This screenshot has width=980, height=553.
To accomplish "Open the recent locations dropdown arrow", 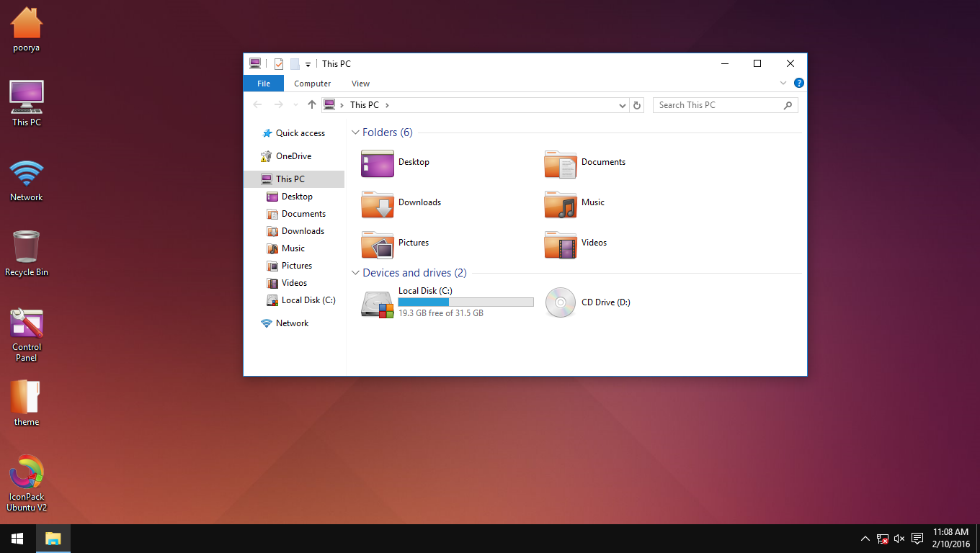I will click(x=295, y=105).
